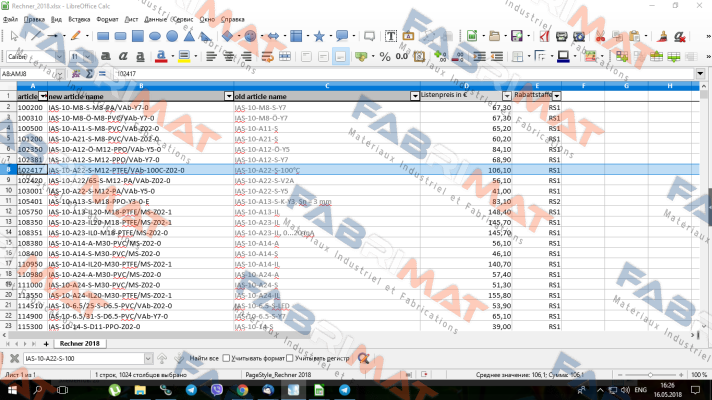Choose the callout speech bubble shape
The height and width of the screenshot is (400, 712).
pos(341,36)
